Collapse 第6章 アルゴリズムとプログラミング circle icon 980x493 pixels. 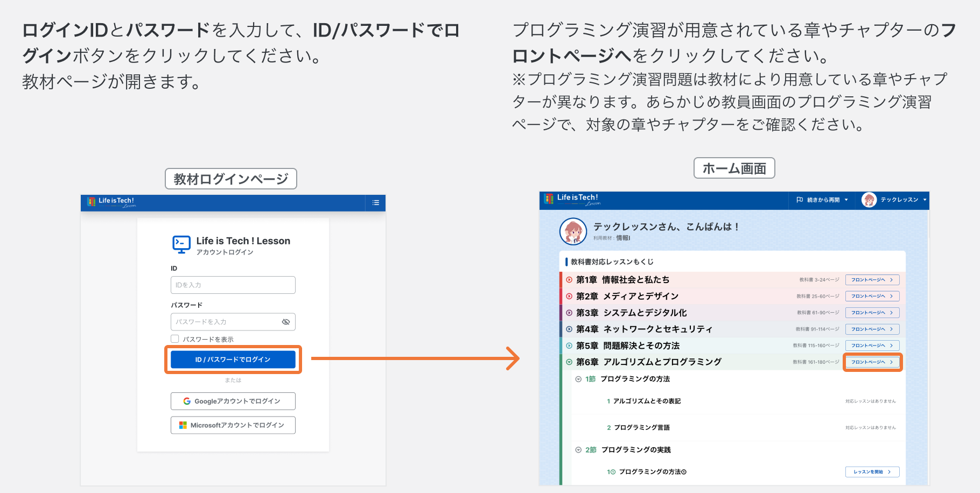[569, 362]
